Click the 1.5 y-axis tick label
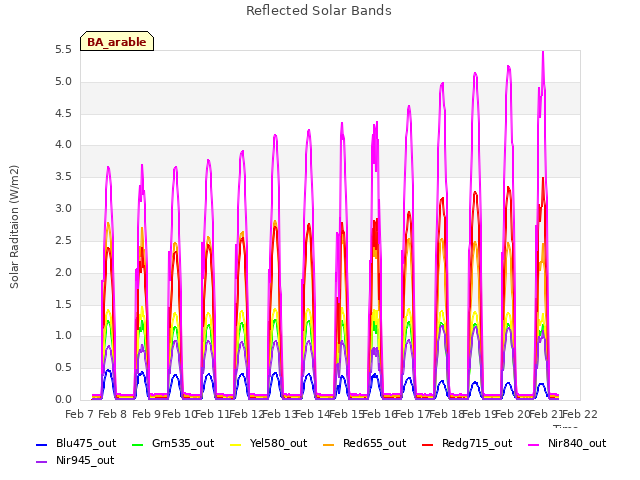Viewport: 640px width, 480px height. pyautogui.click(x=63, y=304)
